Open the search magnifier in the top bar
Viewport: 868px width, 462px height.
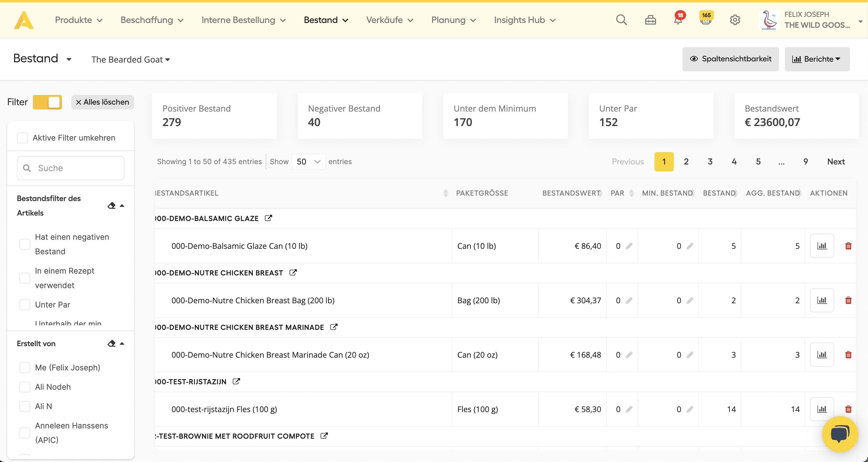coord(621,20)
